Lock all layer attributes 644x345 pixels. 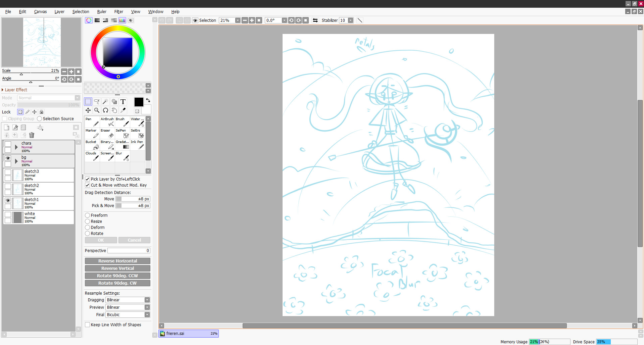[41, 112]
